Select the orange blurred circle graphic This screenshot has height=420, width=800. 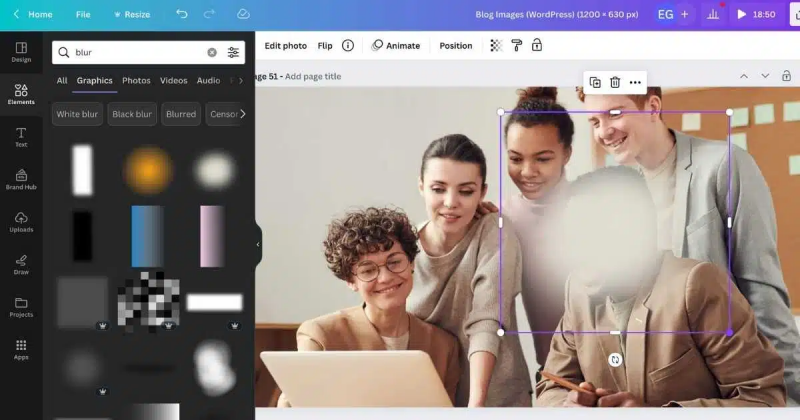147,170
